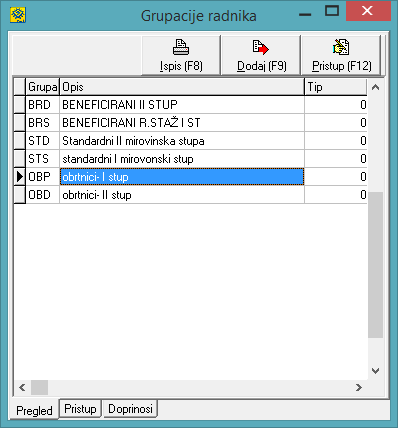Click the Pristup (F12) button in the toolbar
Viewport: 398px width, 428px height.
point(341,56)
